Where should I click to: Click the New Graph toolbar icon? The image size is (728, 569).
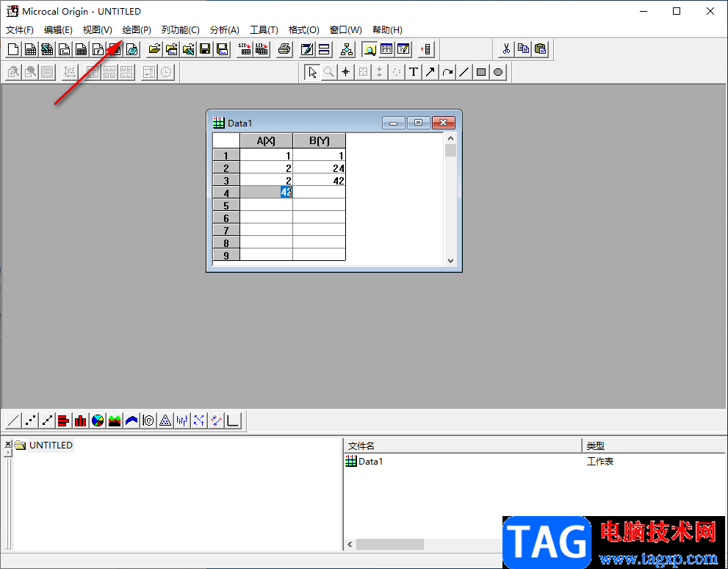pos(64,49)
